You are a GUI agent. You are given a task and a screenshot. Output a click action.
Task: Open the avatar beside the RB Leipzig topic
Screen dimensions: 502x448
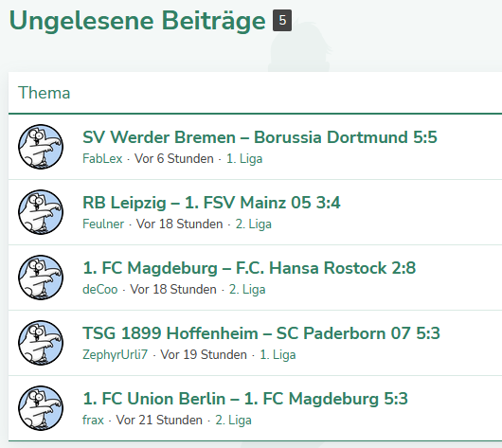coord(41,212)
